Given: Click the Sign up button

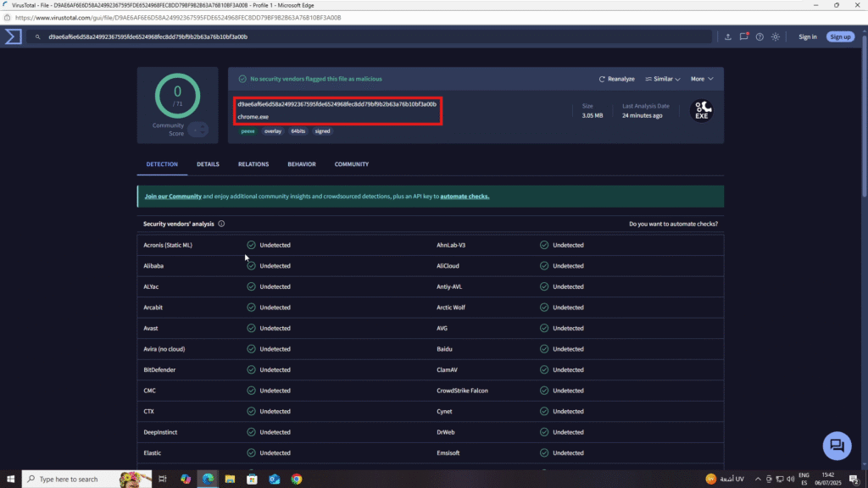Looking at the screenshot, I should [x=840, y=37].
